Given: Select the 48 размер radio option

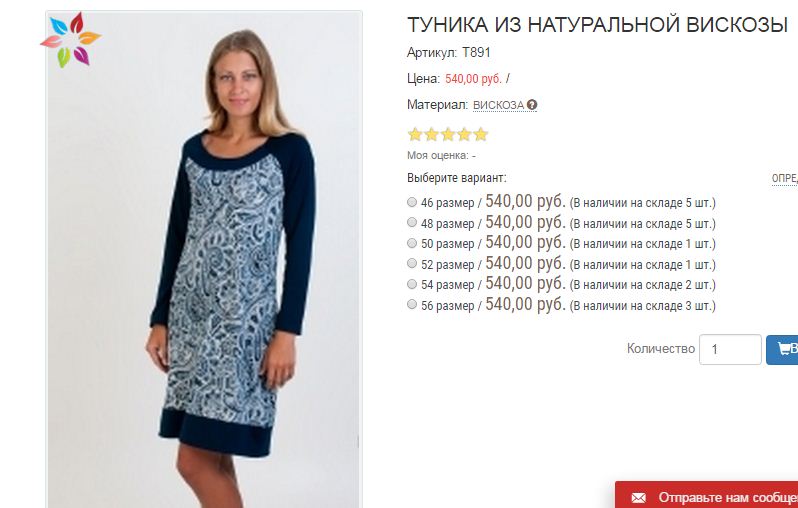Looking at the screenshot, I should (x=412, y=222).
